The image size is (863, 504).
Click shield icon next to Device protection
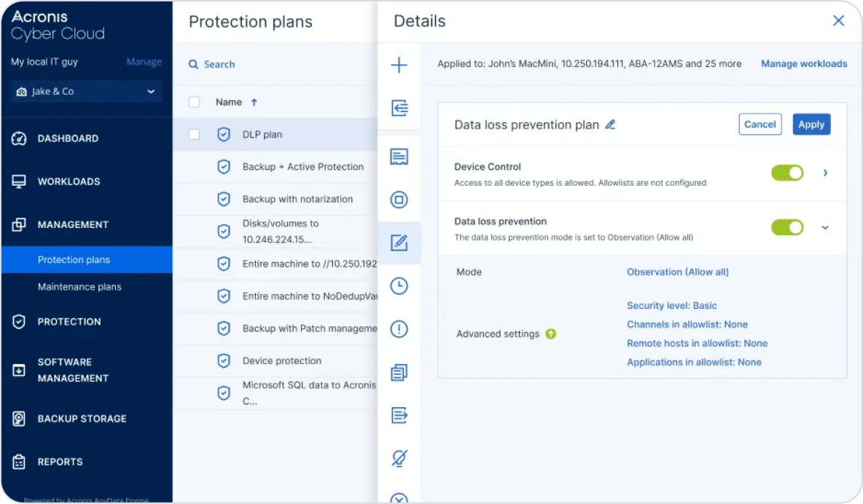click(224, 361)
